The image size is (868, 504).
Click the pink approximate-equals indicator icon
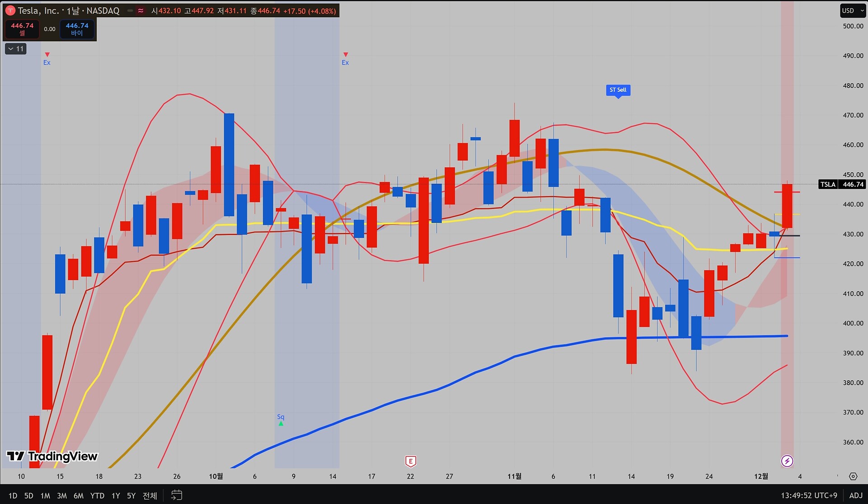click(x=141, y=10)
